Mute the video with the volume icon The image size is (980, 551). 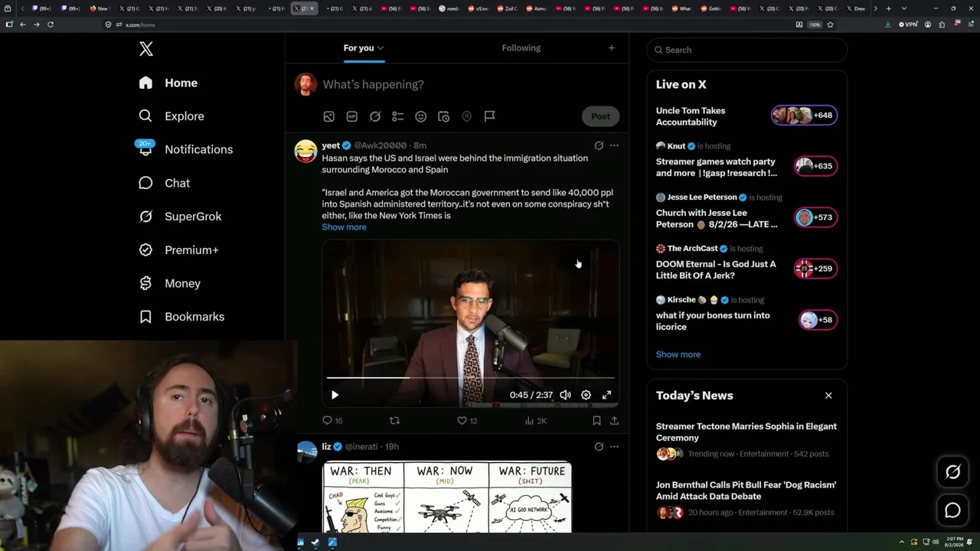click(565, 395)
